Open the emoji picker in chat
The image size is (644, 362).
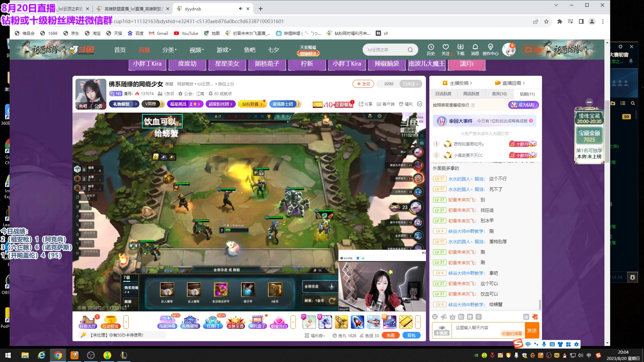coord(435,317)
